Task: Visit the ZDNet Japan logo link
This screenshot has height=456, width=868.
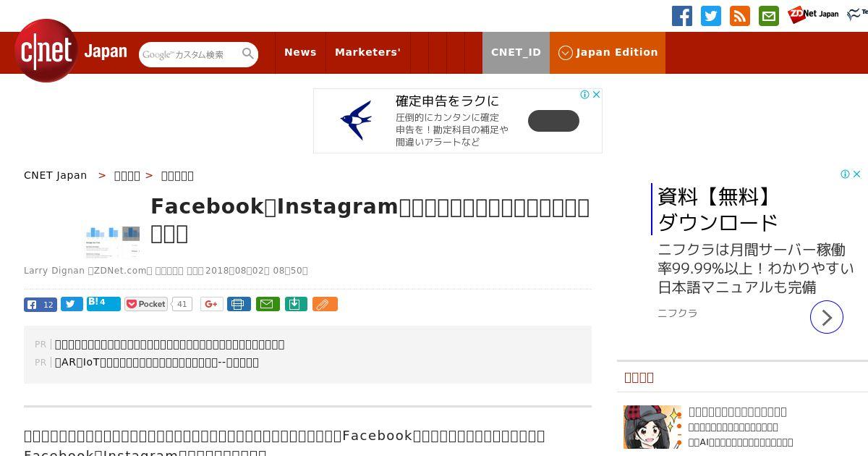Action: (813, 14)
